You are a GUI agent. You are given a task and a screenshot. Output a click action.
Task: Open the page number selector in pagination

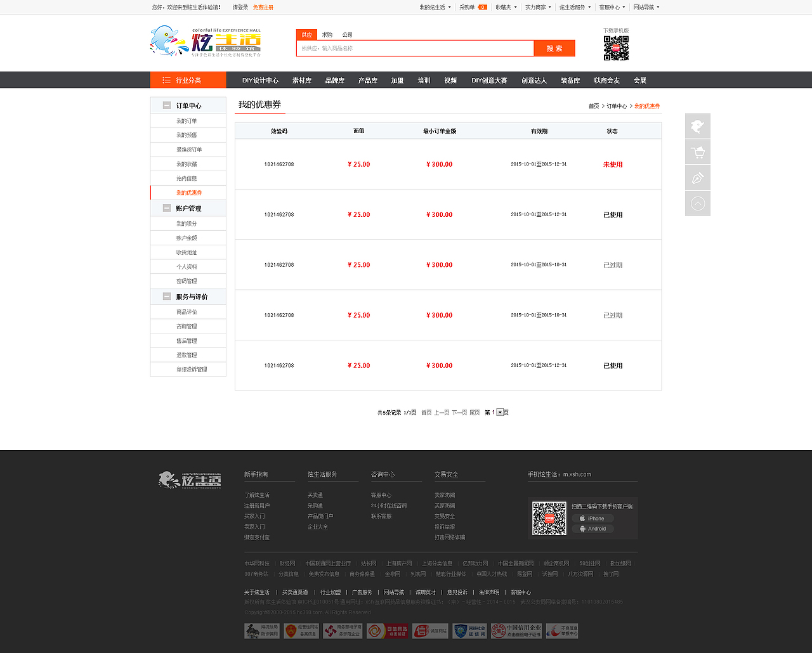click(x=501, y=412)
